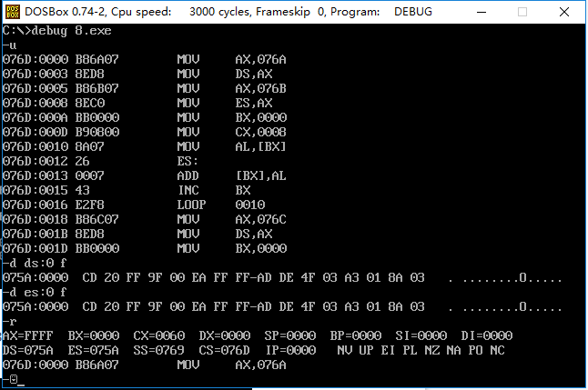
Task: Click the NV UP EI PL flags
Action: pyautogui.click(x=377, y=350)
